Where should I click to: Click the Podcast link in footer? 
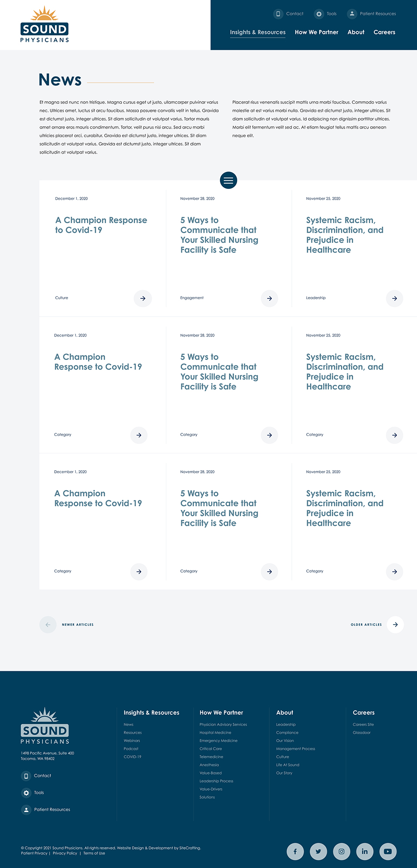(131, 749)
